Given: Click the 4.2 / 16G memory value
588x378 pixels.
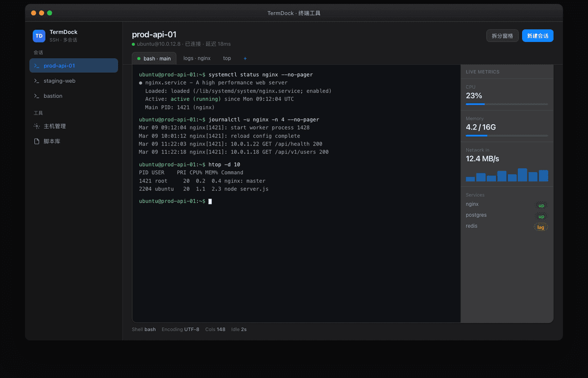Looking at the screenshot, I should (481, 127).
